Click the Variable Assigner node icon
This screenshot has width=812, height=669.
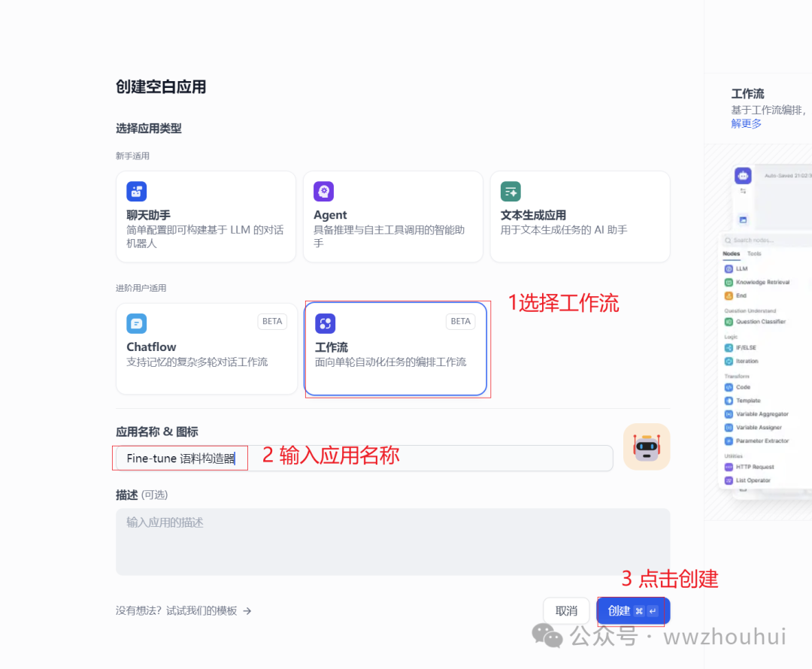point(729,427)
